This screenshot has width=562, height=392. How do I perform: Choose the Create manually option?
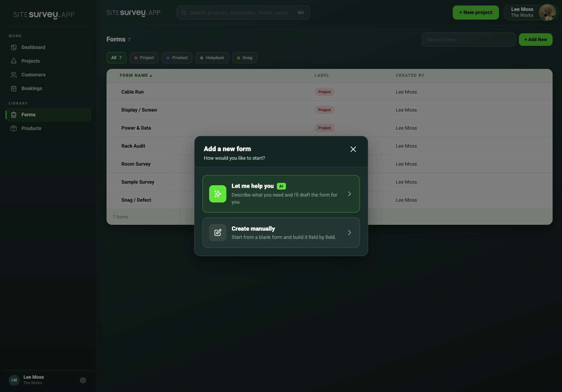pos(281,233)
